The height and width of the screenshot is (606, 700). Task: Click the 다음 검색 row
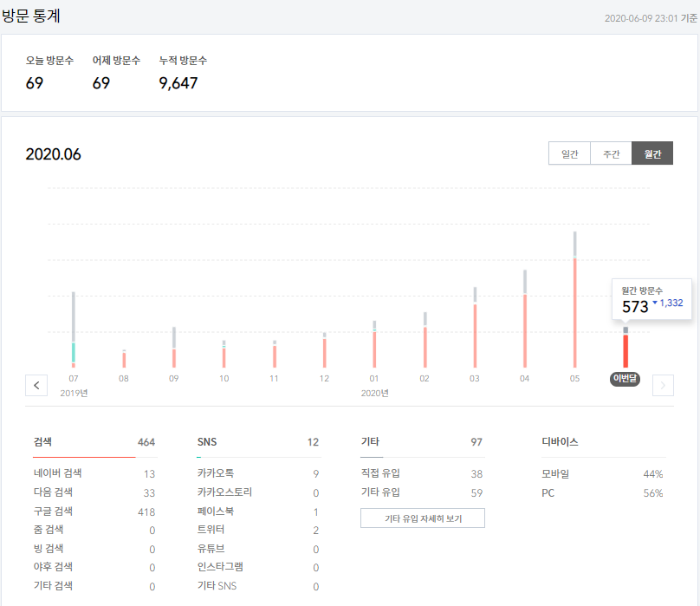94,492
